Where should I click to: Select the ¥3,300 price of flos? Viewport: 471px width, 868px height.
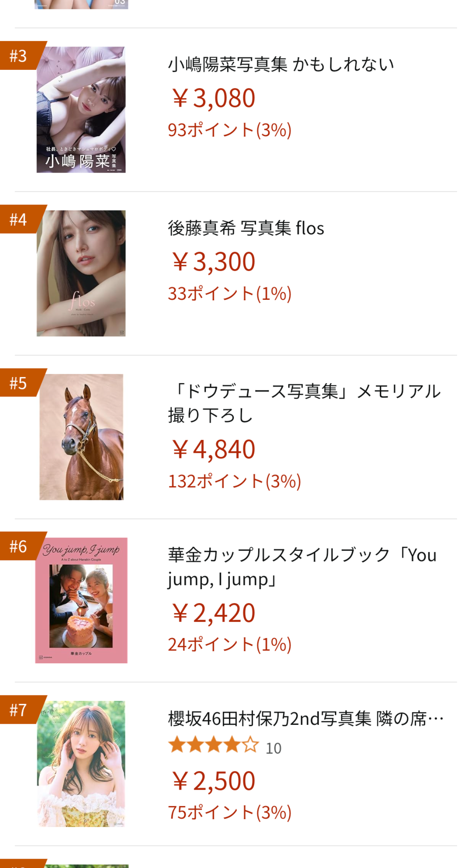pos(213,261)
